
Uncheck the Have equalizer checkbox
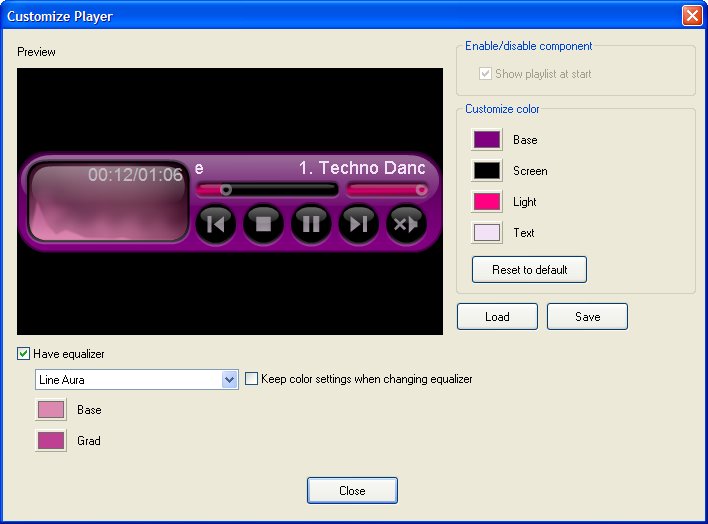click(24, 353)
